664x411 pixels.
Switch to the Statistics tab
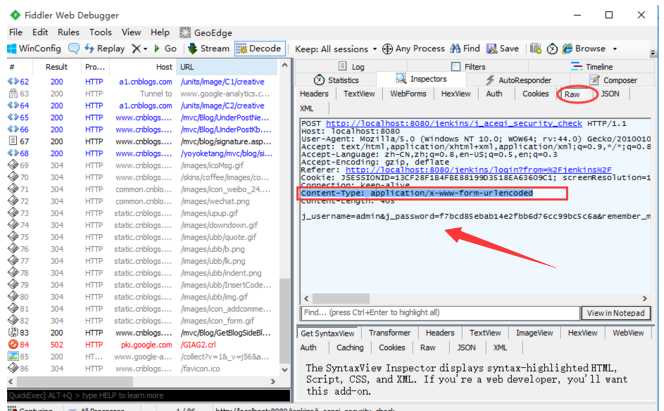336,80
